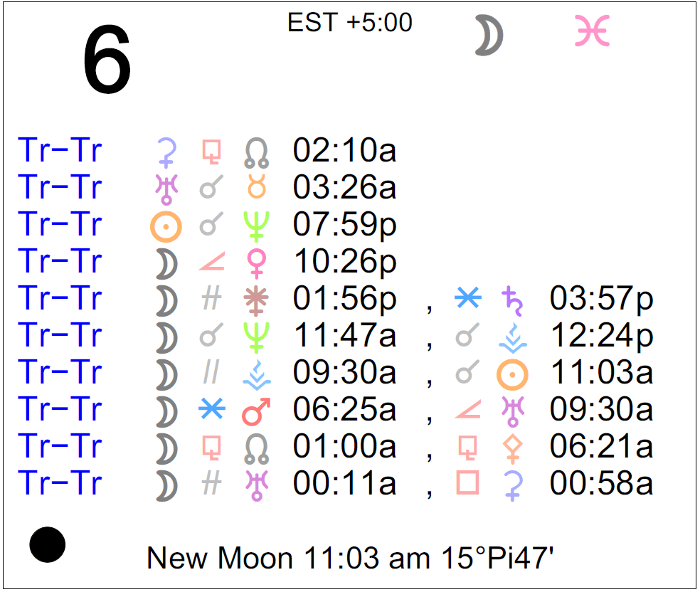The height and width of the screenshot is (592, 700).
Task: Click the large Moon icon in header
Action: point(489,36)
